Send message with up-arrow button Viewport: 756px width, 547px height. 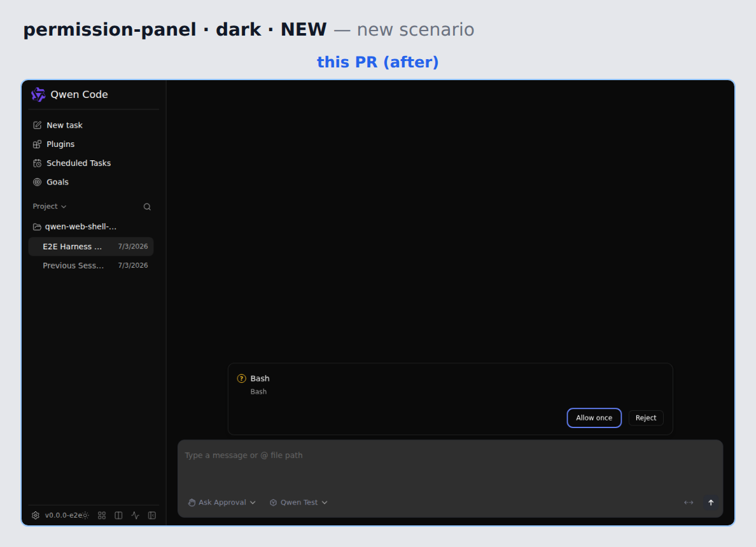coord(711,502)
